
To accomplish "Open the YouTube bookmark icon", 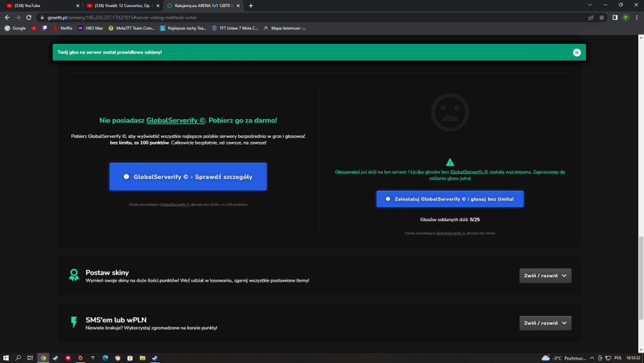I will click(x=33, y=28).
